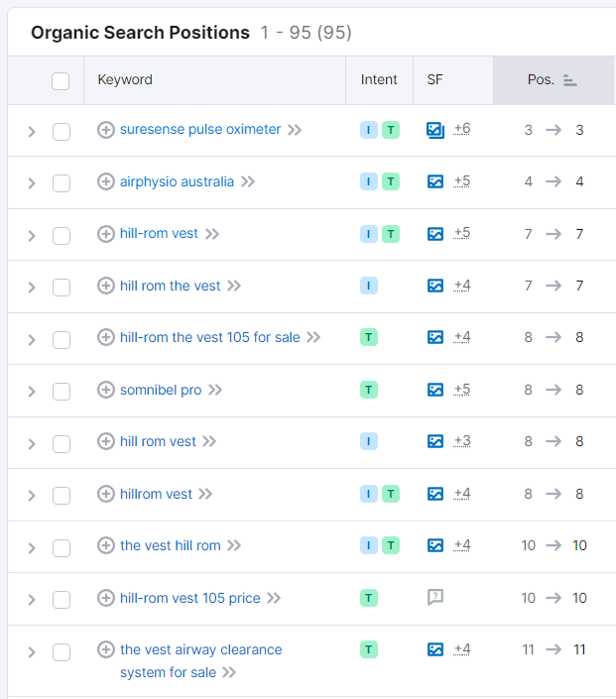
Task: Expand the hill rom vest row
Action: (x=32, y=443)
